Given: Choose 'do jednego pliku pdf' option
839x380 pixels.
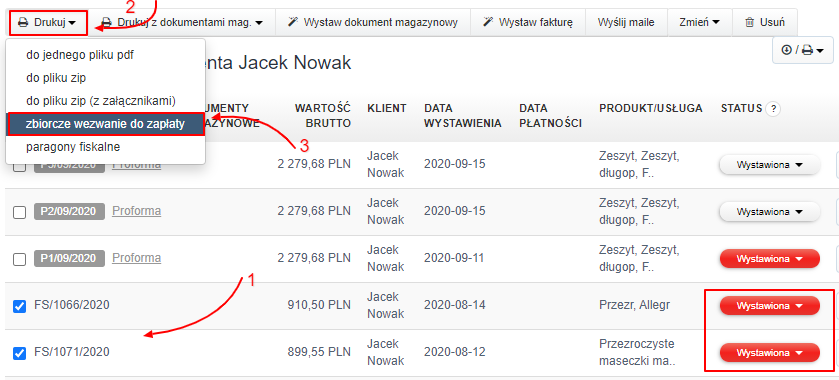Looking at the screenshot, I should 105,55.
